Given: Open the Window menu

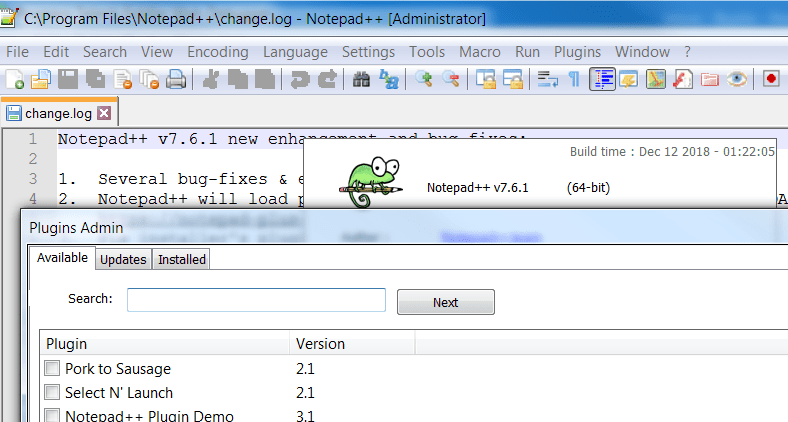Looking at the screenshot, I should click(x=642, y=52).
